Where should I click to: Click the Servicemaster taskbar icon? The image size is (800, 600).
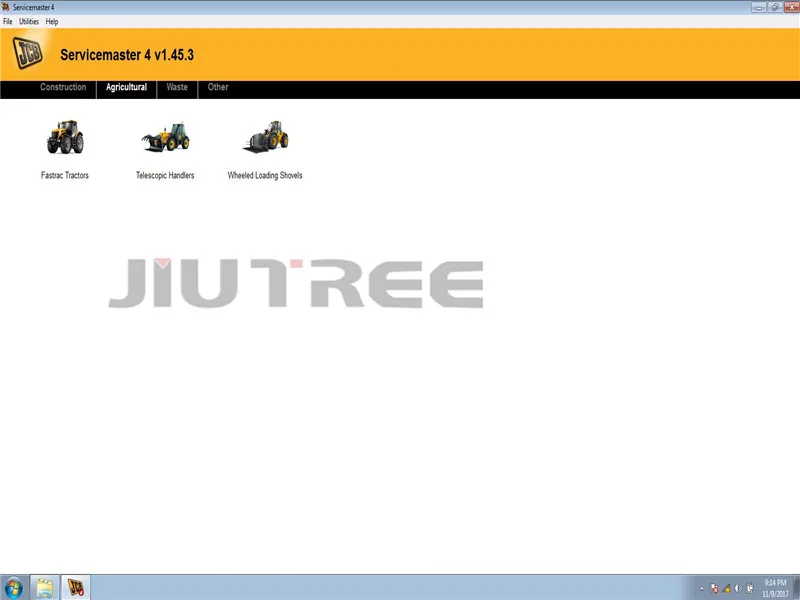pyautogui.click(x=76, y=588)
